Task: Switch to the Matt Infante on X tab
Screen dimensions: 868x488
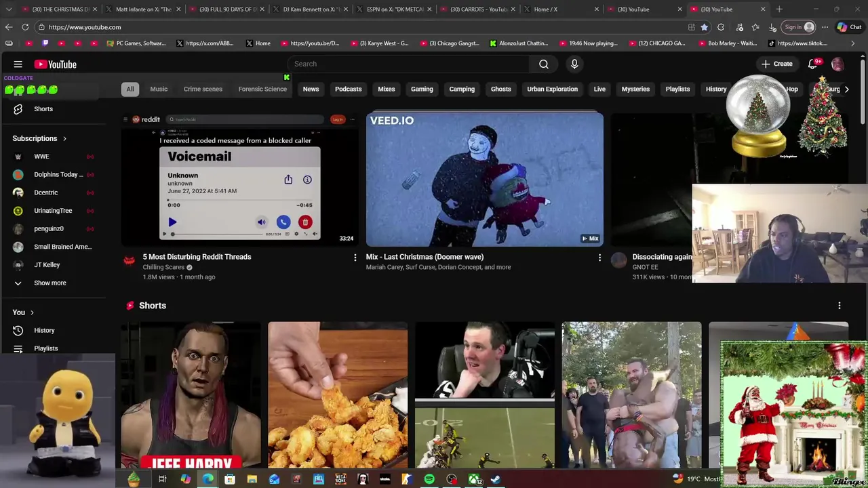Action: (143, 9)
